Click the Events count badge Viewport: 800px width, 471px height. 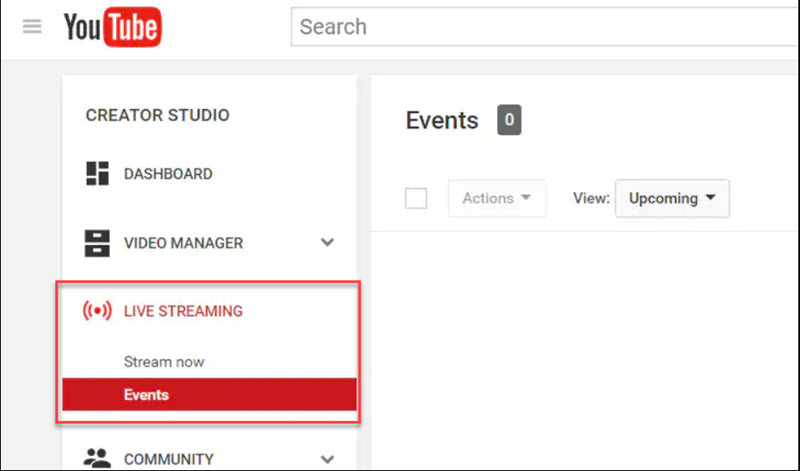click(509, 120)
